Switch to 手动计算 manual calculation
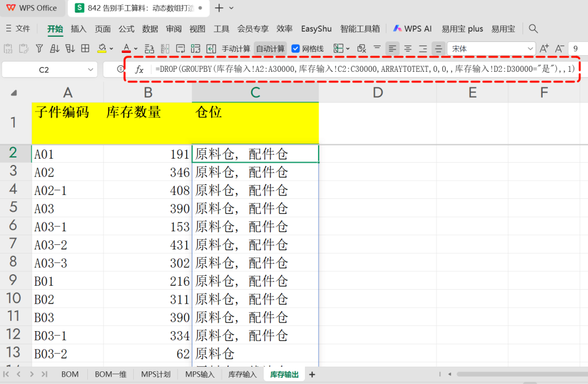The height and width of the screenshot is (384, 588). tap(236, 49)
